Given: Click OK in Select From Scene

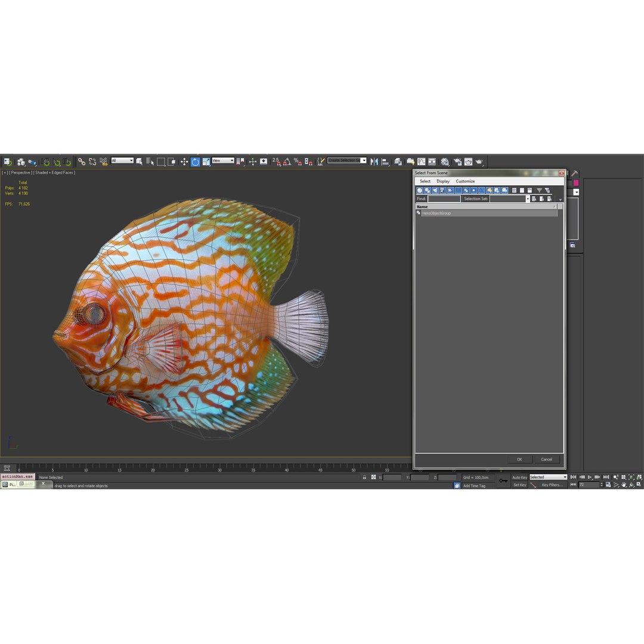Looking at the screenshot, I should click(519, 459).
